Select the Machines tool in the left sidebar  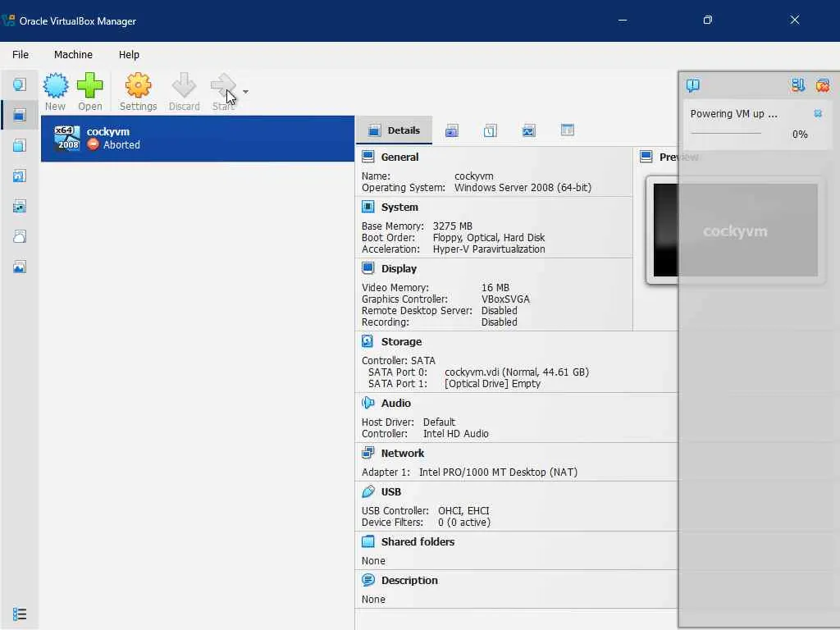[x=20, y=115]
